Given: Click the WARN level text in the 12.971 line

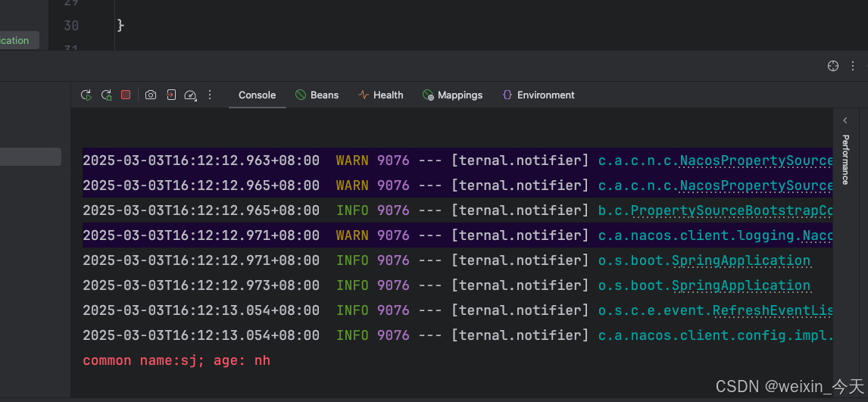Looking at the screenshot, I should (x=352, y=235).
